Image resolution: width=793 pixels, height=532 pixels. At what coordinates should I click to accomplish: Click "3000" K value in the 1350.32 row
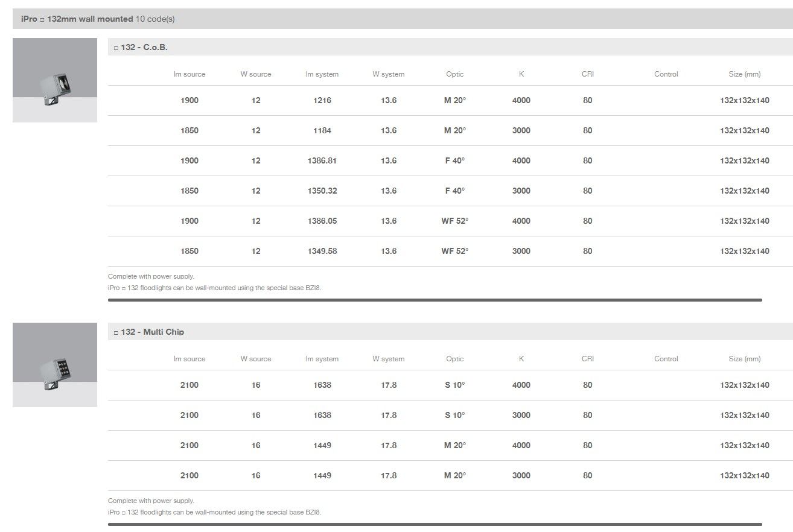521,191
